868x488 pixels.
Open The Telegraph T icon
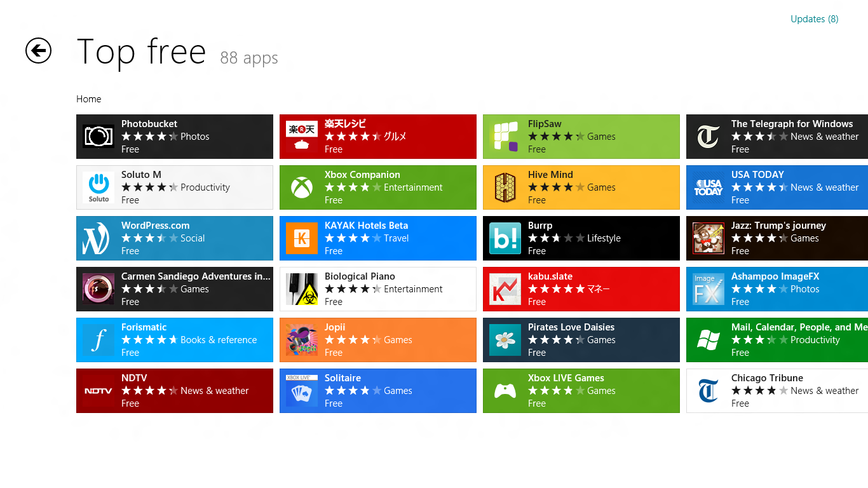pyautogui.click(x=709, y=137)
